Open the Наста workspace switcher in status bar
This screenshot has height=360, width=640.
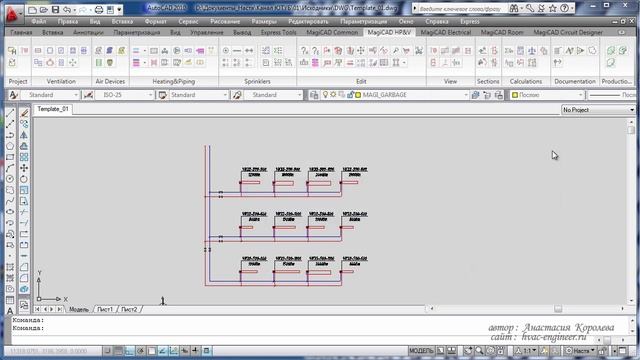click(x=580, y=351)
